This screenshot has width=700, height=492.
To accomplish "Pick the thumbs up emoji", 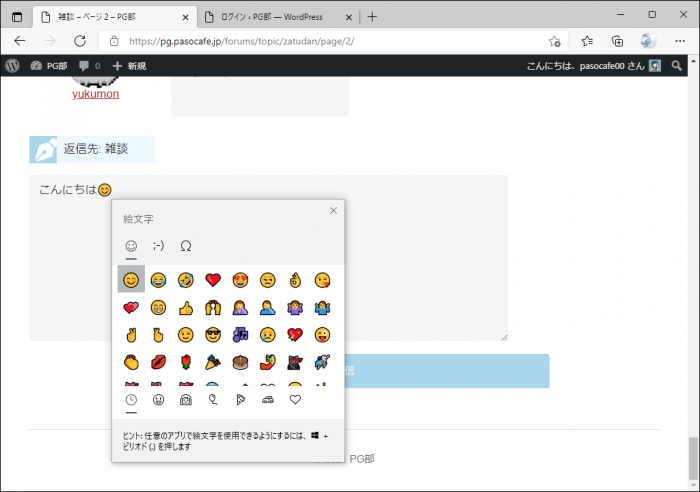I will point(185,307).
